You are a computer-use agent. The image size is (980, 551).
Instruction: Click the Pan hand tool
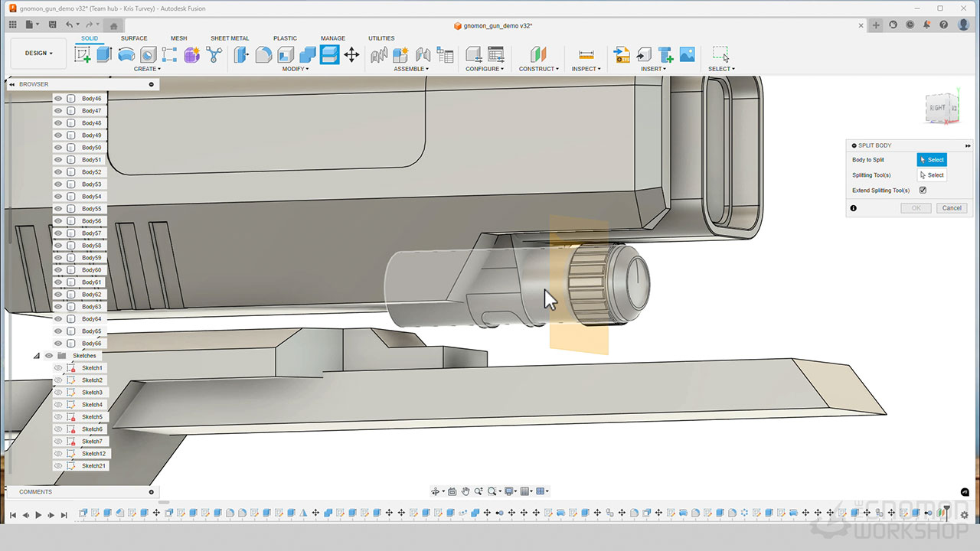[465, 491]
